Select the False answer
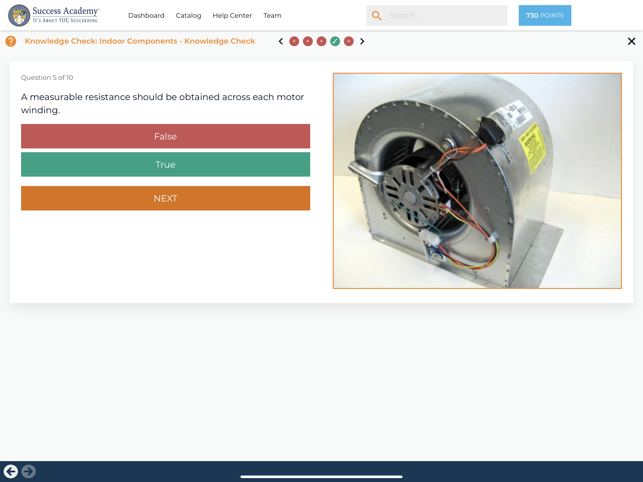 (x=165, y=136)
